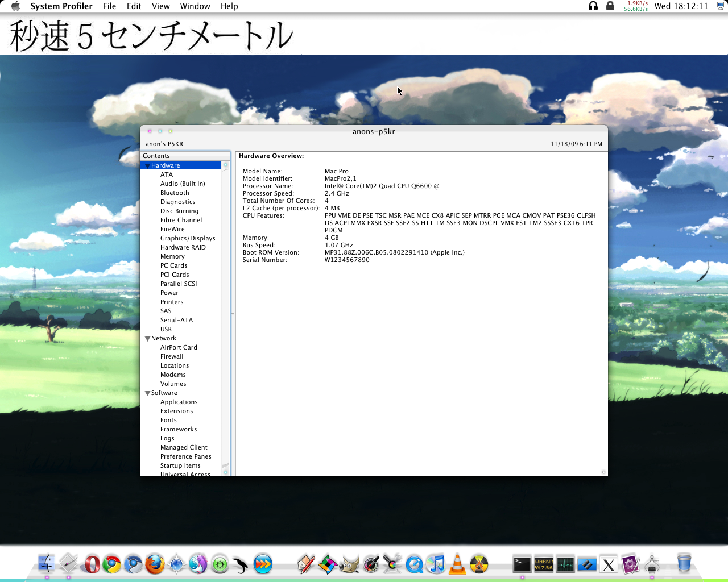Open the colorful star-shaped dock icon
This screenshot has height=582, width=728.
pyautogui.click(x=328, y=564)
